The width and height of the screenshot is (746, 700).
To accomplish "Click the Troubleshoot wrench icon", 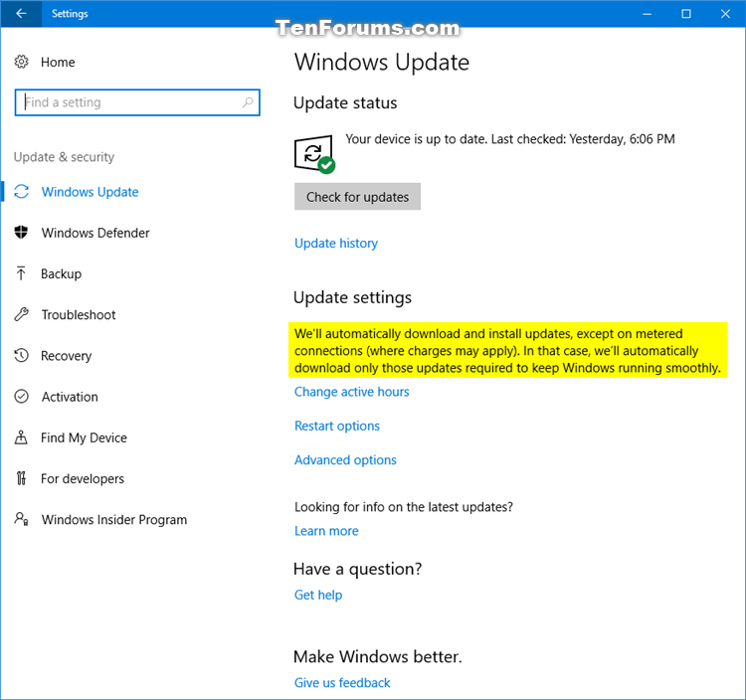I will coord(22,314).
